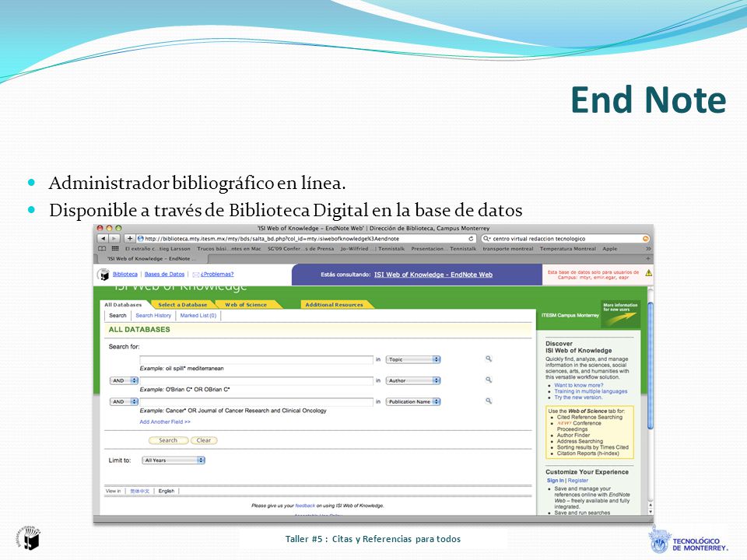
Task: Open the Apple bookmark
Action: [610, 249]
